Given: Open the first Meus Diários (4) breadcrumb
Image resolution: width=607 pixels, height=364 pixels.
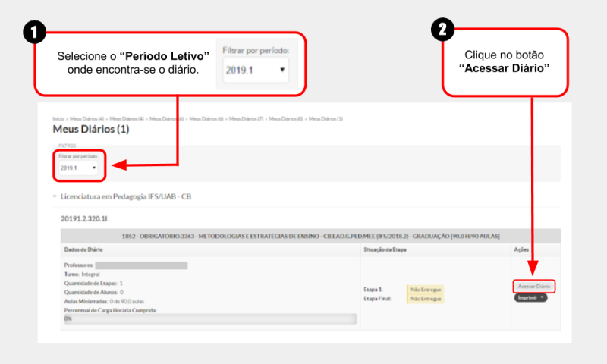Looking at the screenshot, I should [86, 119].
